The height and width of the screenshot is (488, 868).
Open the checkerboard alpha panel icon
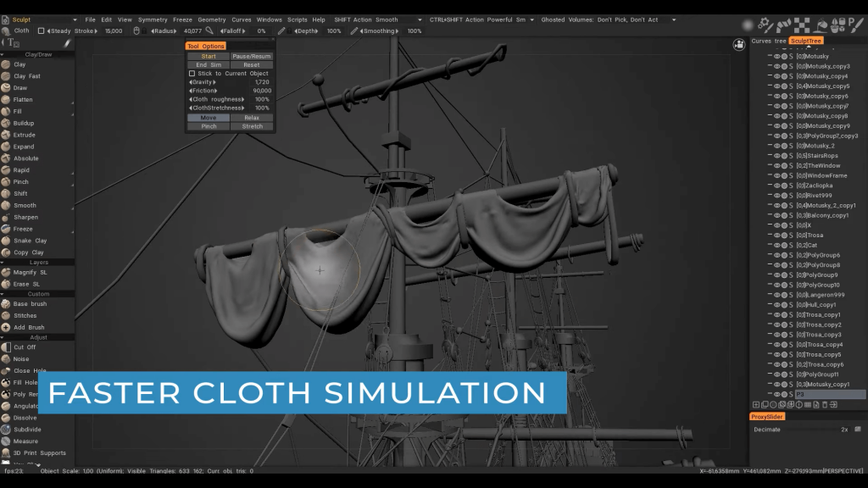click(x=802, y=25)
